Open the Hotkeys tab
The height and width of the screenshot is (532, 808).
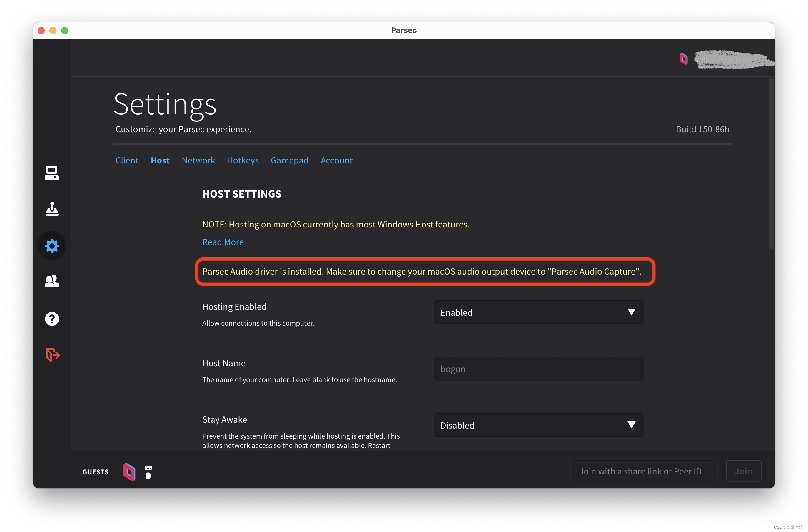[x=243, y=160]
